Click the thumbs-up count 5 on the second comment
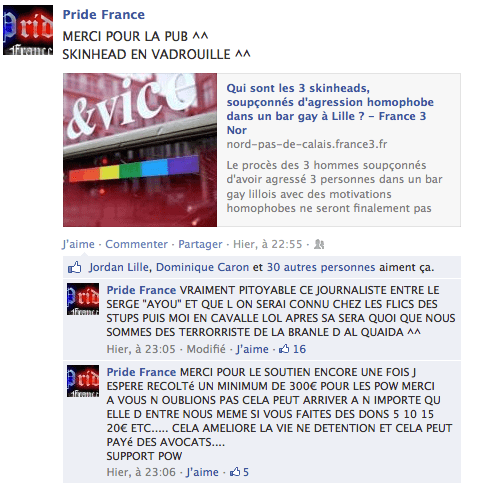 click(239, 472)
